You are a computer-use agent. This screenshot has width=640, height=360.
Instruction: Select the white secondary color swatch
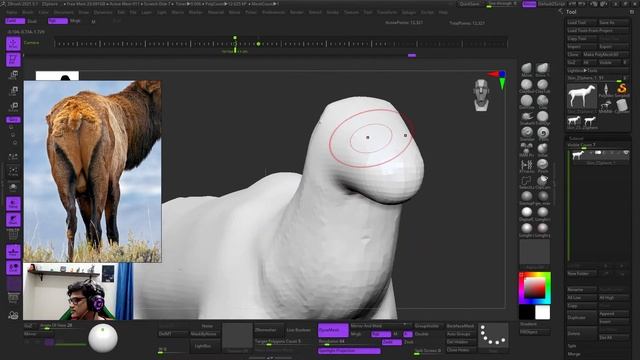point(542,312)
